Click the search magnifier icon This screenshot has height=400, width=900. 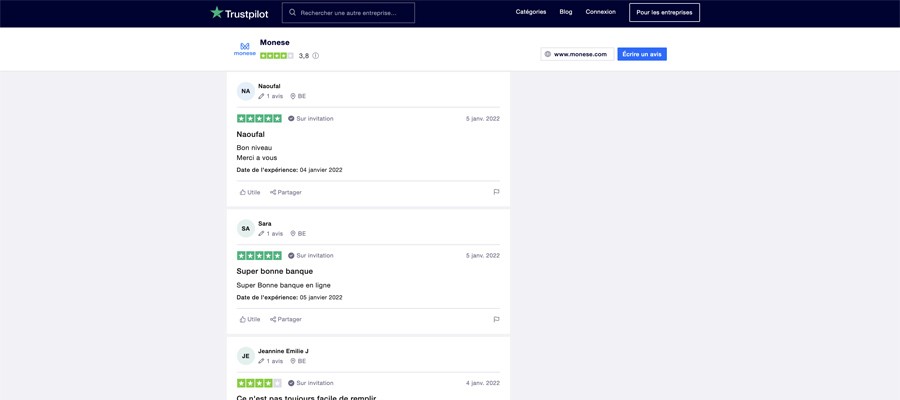pyautogui.click(x=293, y=12)
